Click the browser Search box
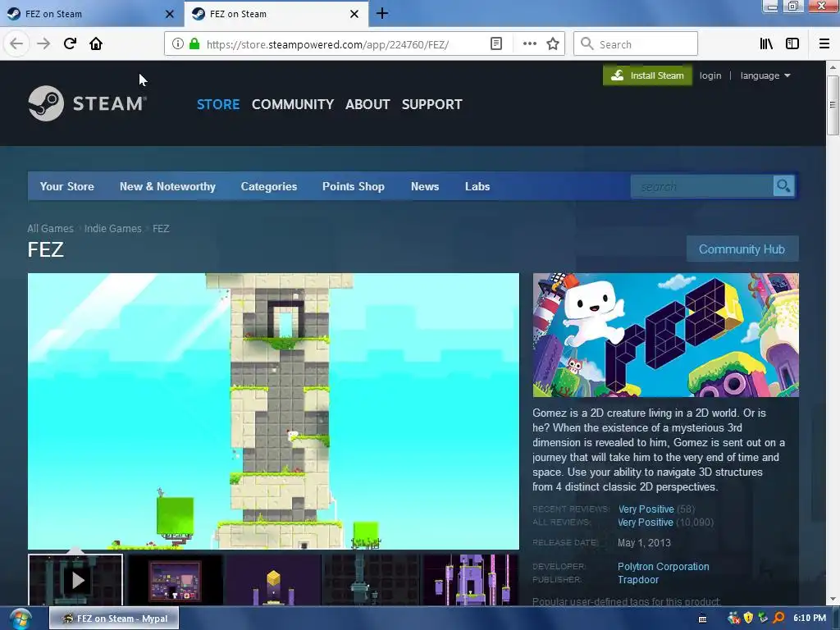840x630 pixels. (636, 44)
